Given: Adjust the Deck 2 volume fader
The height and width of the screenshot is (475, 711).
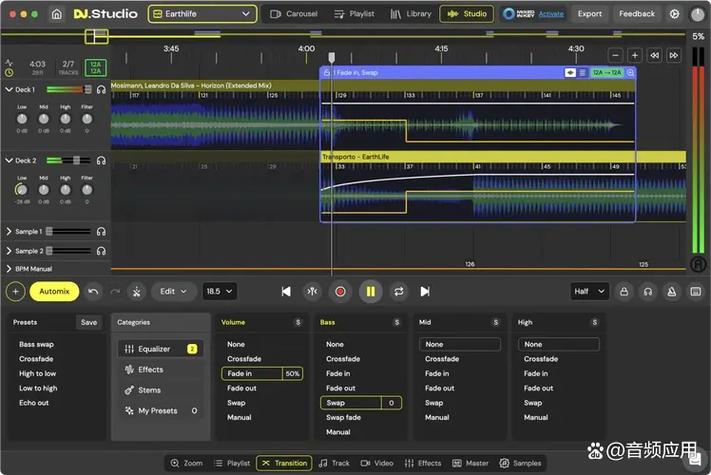Looking at the screenshot, I should click(x=76, y=160).
